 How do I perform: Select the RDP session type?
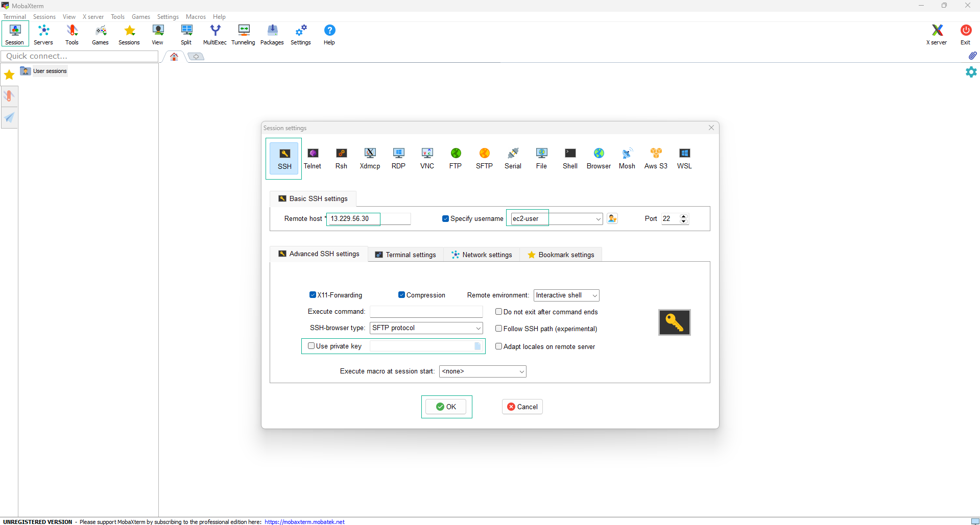pyautogui.click(x=398, y=159)
